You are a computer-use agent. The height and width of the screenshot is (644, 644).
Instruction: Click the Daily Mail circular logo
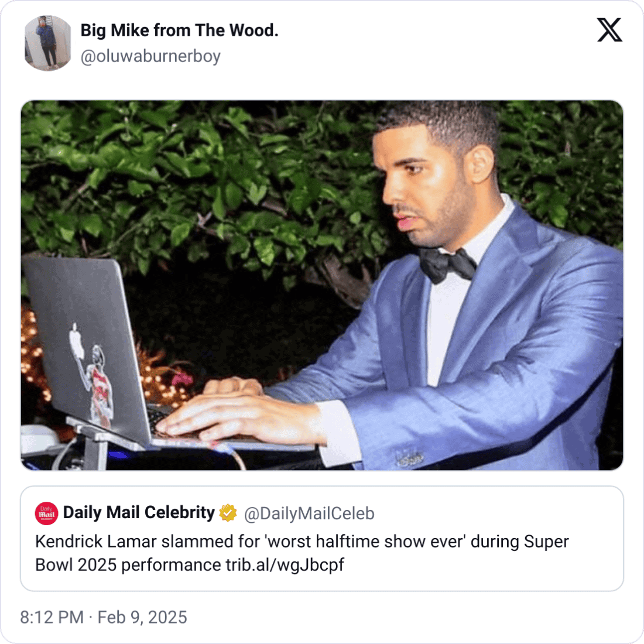click(x=46, y=512)
